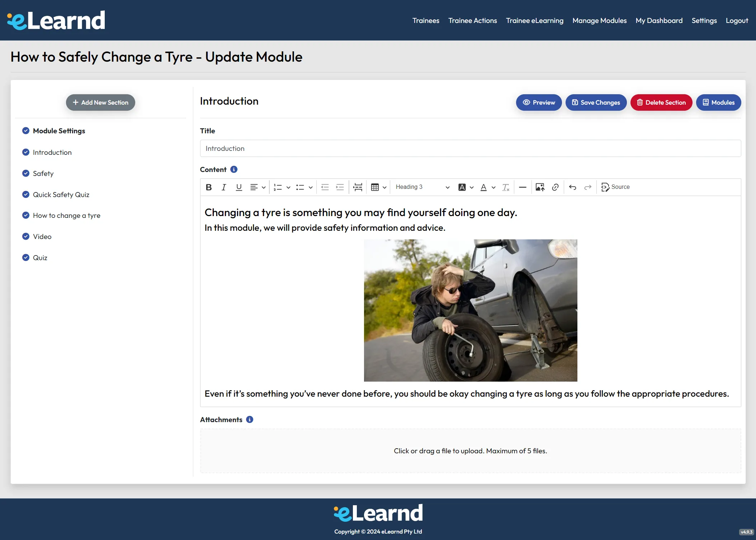Click the Logout link

pos(737,20)
